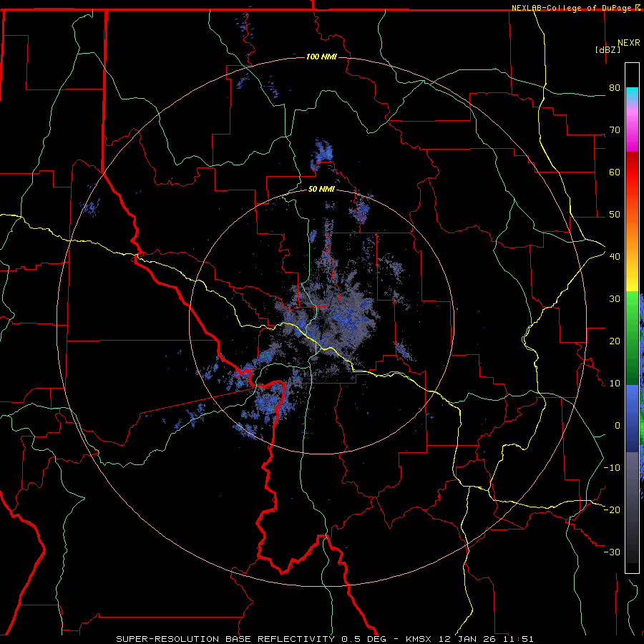Click the 50 value on the dBZ scale
Screen dimensions: 644x644
coord(615,215)
